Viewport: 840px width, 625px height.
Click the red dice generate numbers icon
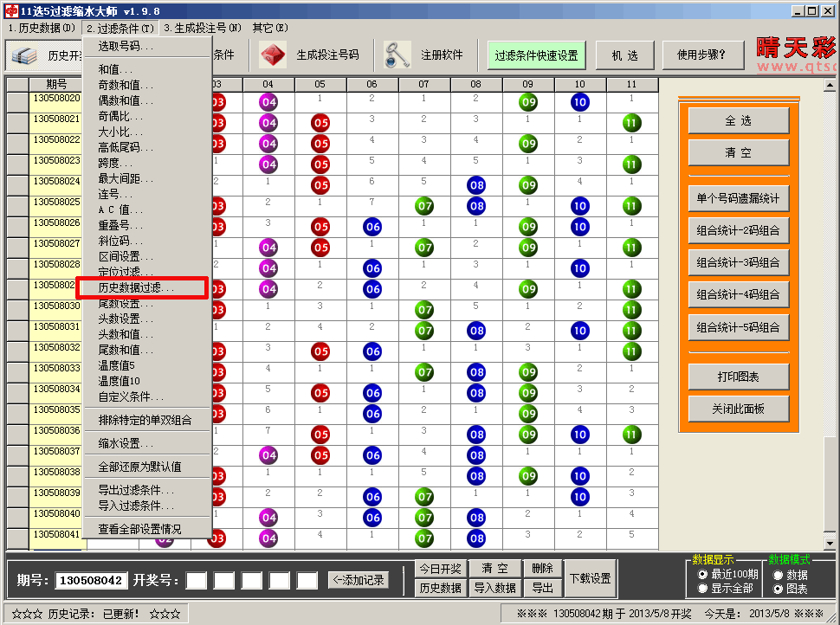tap(273, 55)
